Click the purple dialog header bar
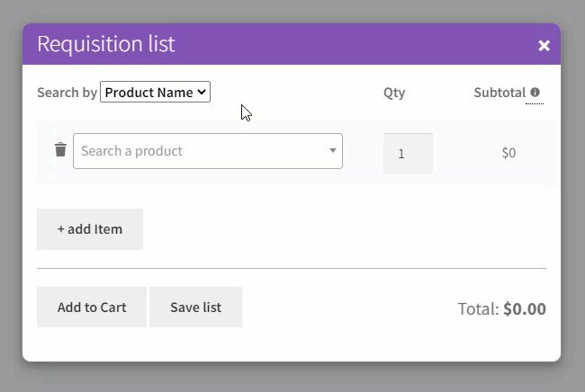The height and width of the screenshot is (392, 585). (x=292, y=44)
